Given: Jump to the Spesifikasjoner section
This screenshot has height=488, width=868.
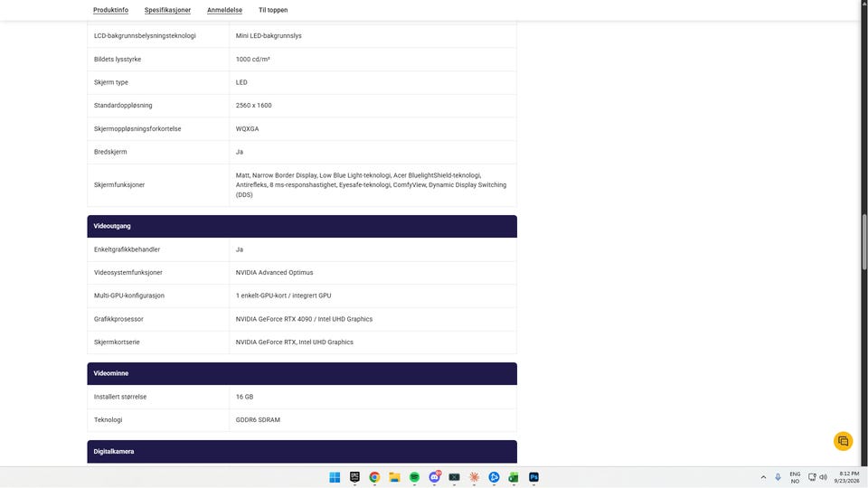Looking at the screenshot, I should (168, 10).
